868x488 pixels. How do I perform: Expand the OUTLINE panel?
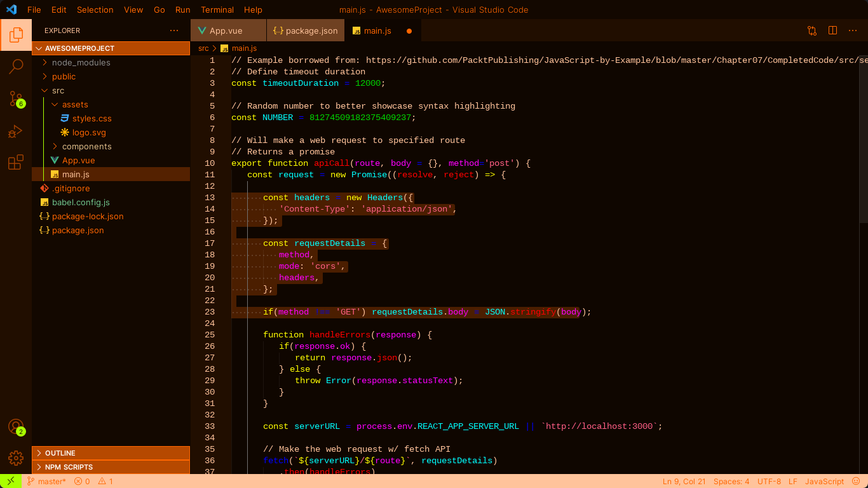(111, 453)
